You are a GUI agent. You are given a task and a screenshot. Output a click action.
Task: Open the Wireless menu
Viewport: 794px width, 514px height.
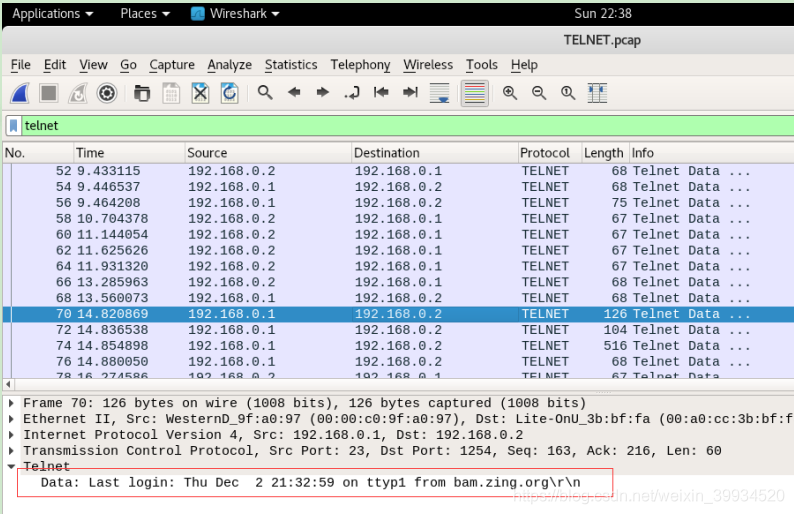pyautogui.click(x=428, y=65)
